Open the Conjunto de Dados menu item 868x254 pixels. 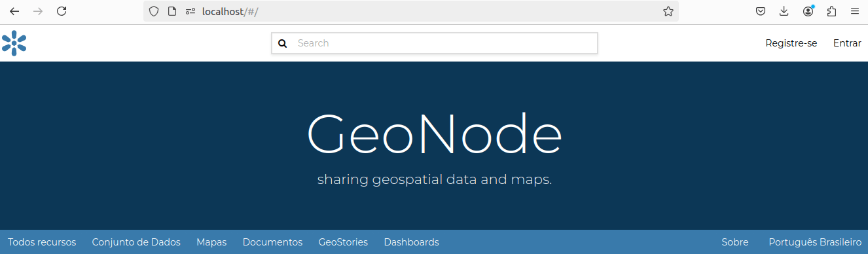pos(136,242)
